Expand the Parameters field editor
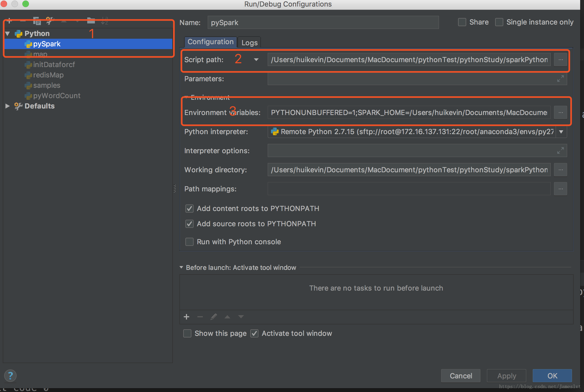584x392 pixels. coord(561,79)
